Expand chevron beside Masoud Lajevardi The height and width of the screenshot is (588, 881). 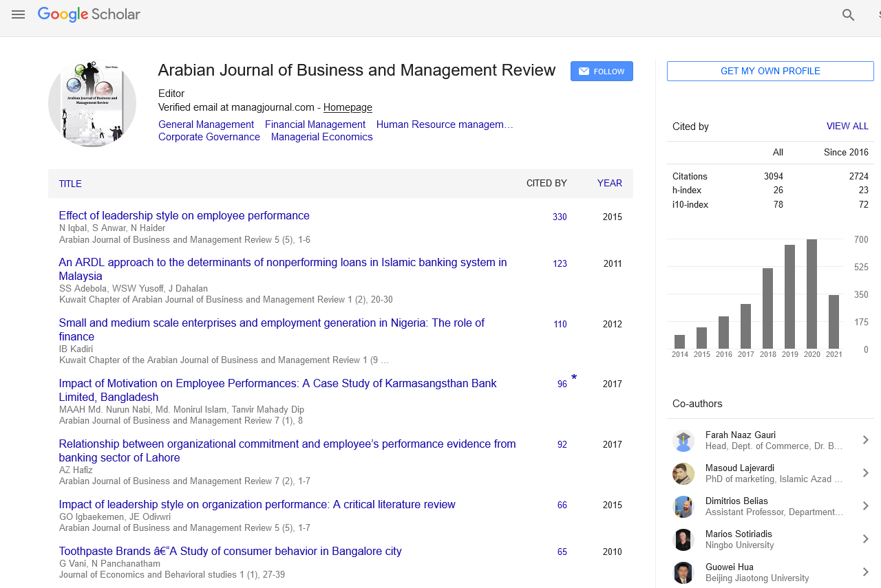click(x=866, y=473)
